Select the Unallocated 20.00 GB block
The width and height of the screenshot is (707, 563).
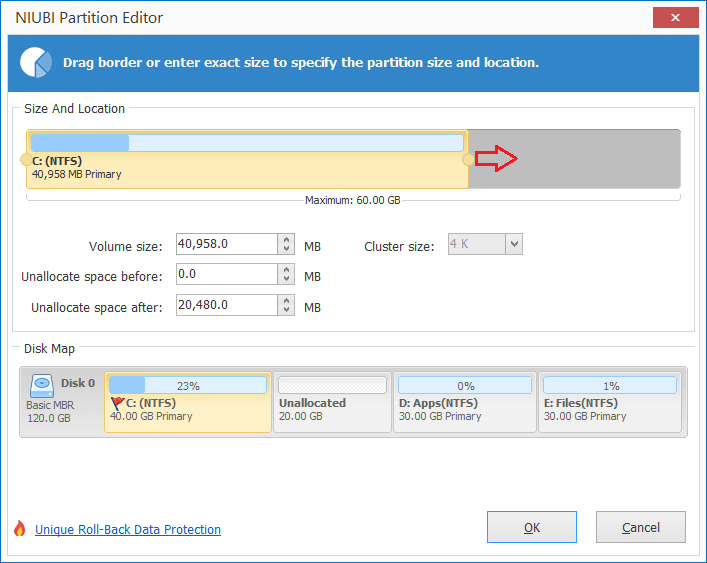click(x=332, y=402)
